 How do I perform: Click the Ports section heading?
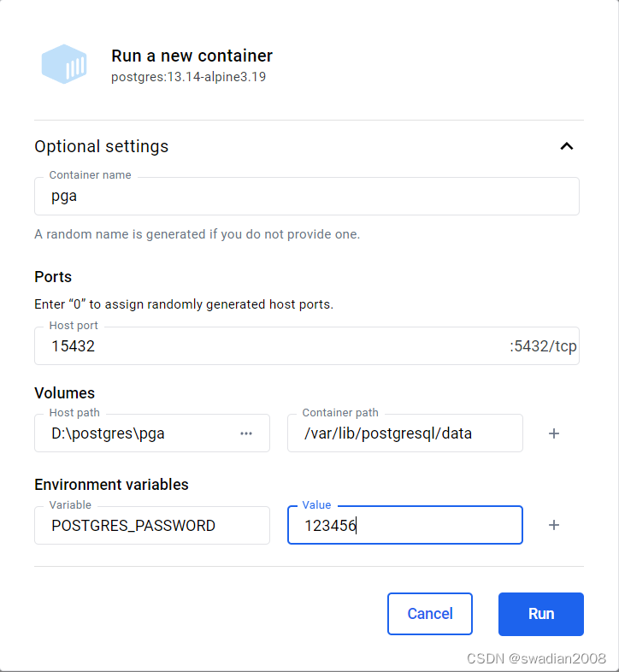click(53, 277)
